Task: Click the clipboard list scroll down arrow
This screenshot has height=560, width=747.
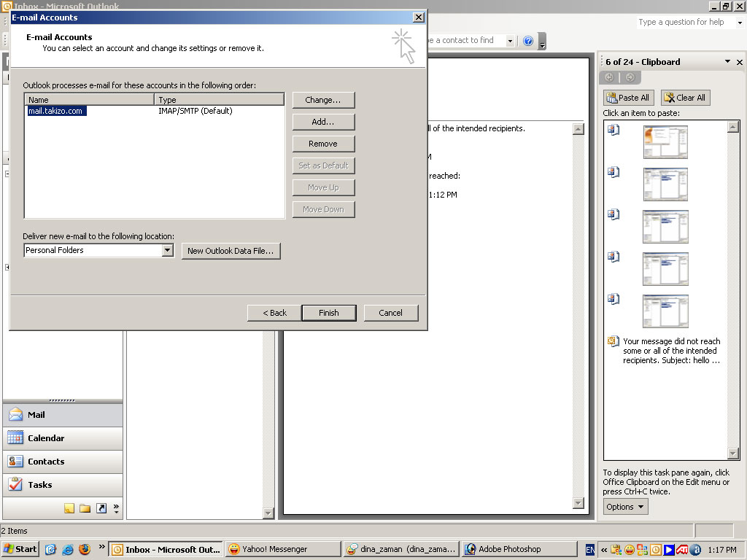Action: (733, 454)
